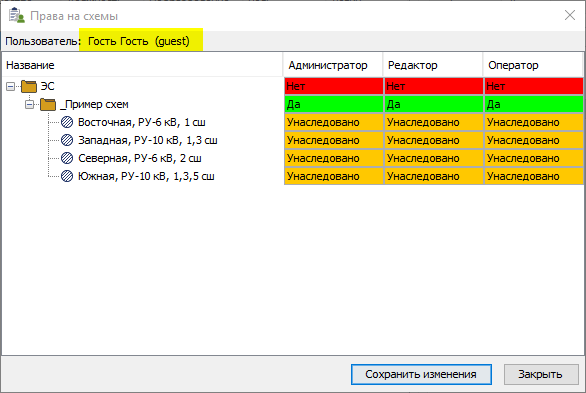The image size is (586, 393).
Task: Click the Название column header
Action: click(x=142, y=65)
